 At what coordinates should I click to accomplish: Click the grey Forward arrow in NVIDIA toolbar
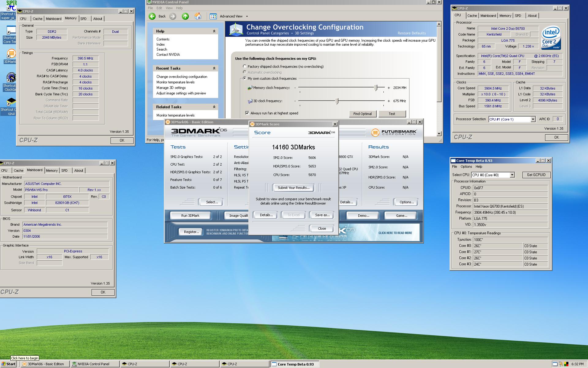coord(173,16)
